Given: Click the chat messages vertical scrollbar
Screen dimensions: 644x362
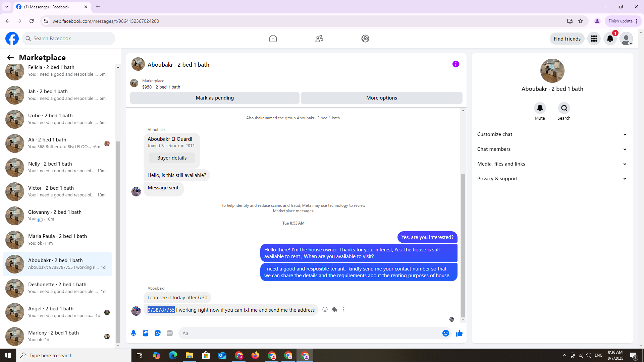Looking at the screenshot, I should click(x=463, y=245).
